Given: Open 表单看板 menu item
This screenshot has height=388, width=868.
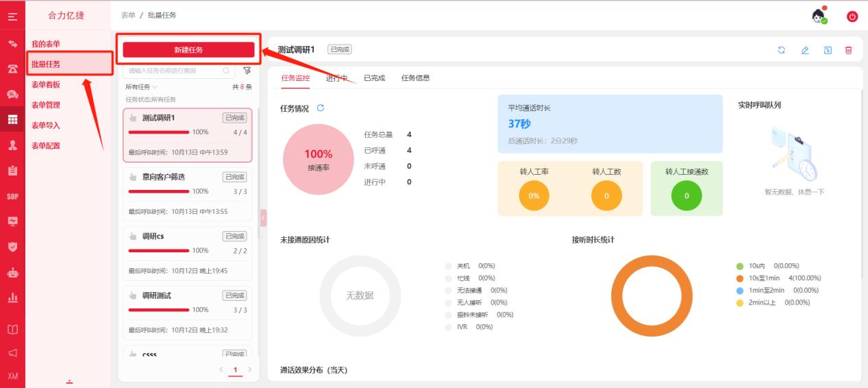Looking at the screenshot, I should pyautogui.click(x=46, y=84).
